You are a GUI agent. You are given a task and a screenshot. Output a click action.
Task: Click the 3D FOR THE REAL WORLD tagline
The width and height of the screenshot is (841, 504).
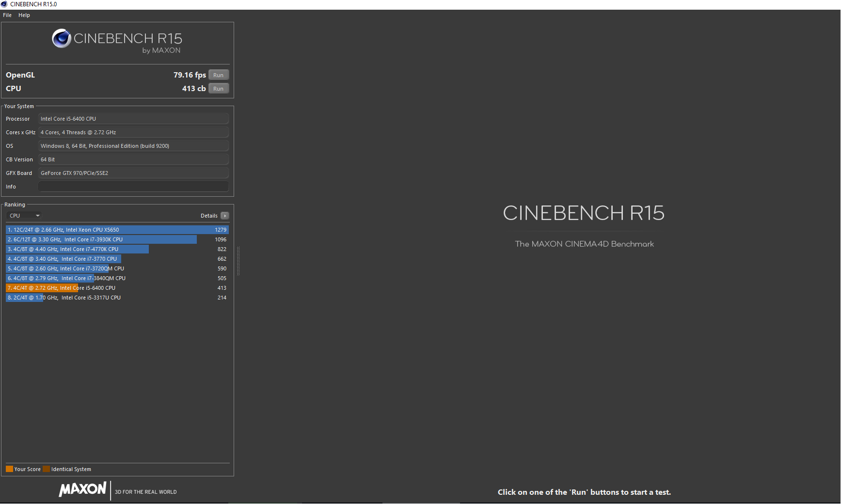tap(146, 492)
